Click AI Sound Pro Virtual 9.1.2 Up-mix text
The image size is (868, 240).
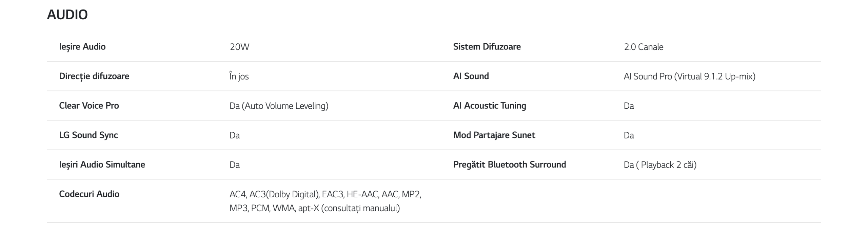click(690, 76)
